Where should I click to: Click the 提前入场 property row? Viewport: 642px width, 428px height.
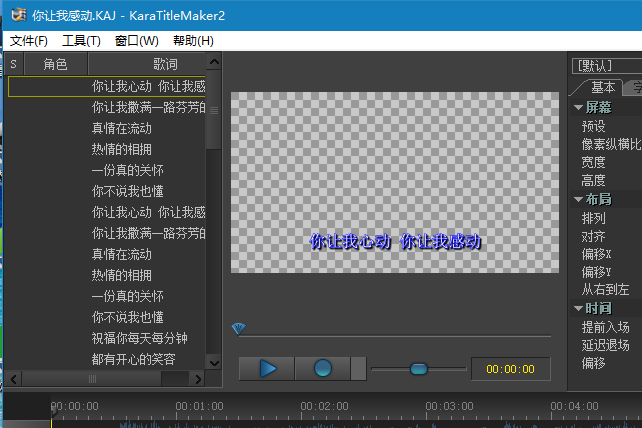click(x=606, y=327)
